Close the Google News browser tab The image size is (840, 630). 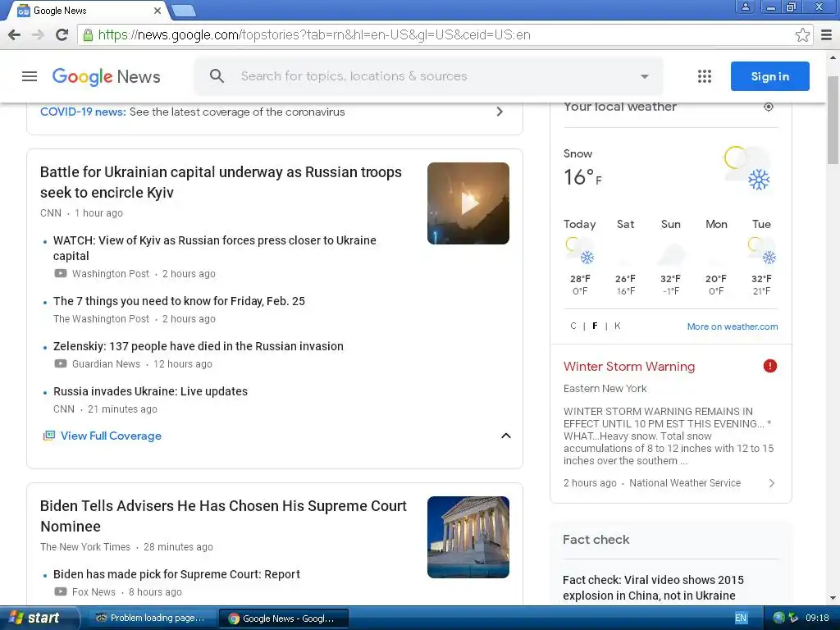pos(157,11)
